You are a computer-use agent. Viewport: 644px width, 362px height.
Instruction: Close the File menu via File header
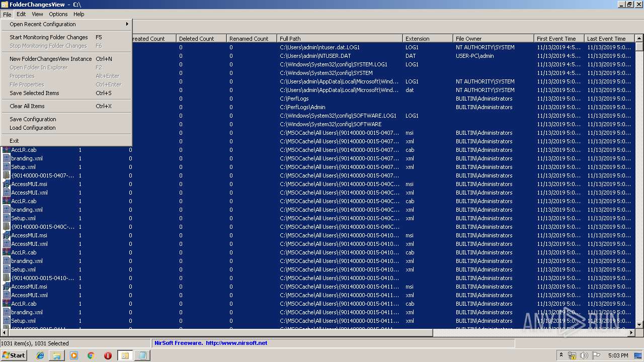[x=7, y=14]
